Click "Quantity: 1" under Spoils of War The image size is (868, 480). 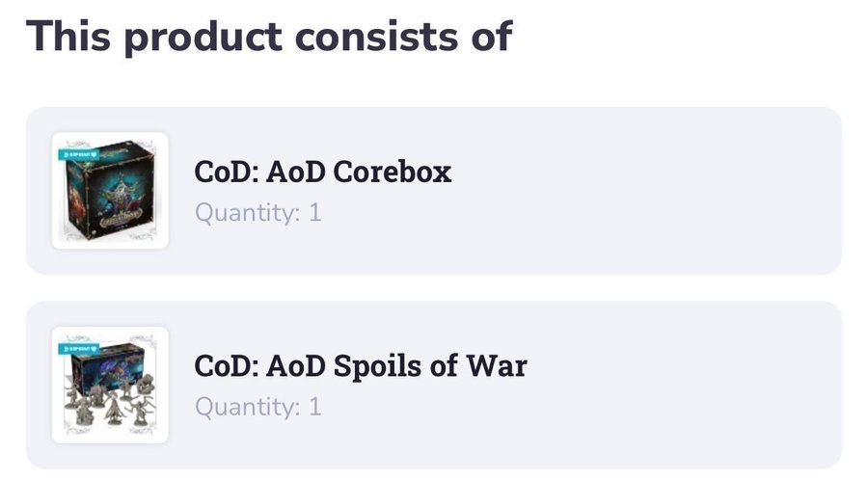coord(258,407)
